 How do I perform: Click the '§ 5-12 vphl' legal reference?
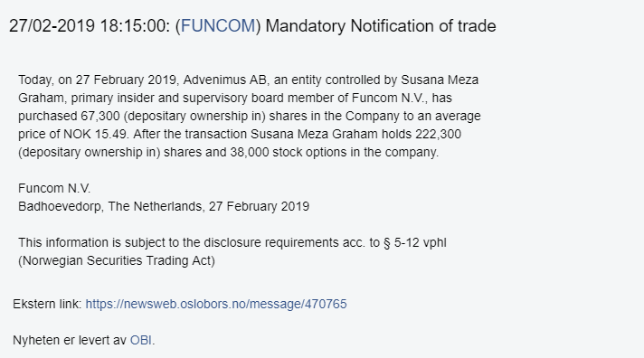[x=415, y=242]
